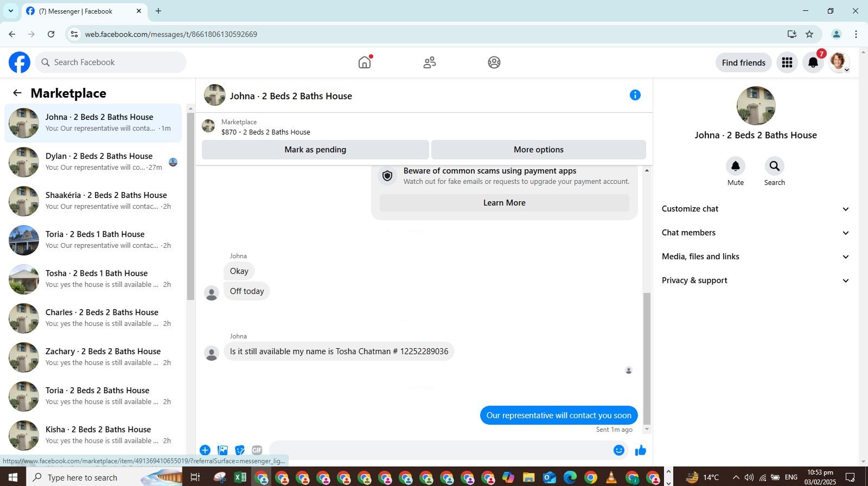This screenshot has width=868, height=486.
Task: Open the Facebook menu grid icon
Action: [787, 62]
